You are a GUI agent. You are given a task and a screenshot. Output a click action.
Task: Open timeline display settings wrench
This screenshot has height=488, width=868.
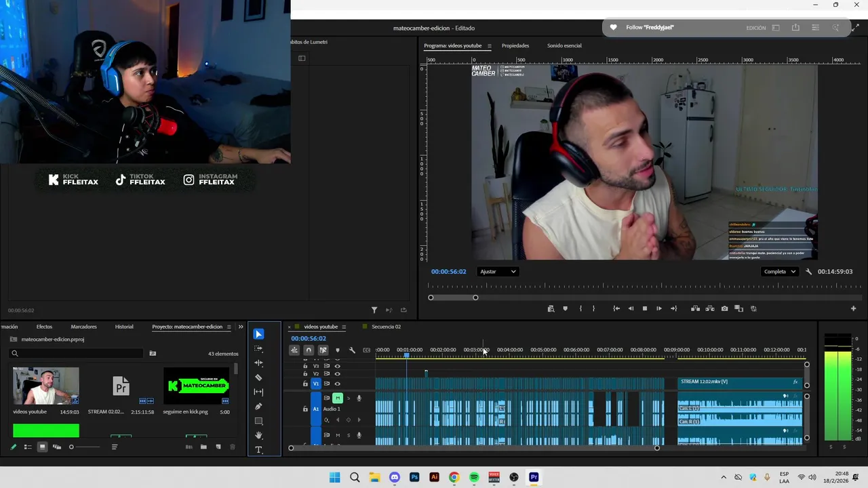[x=352, y=350]
